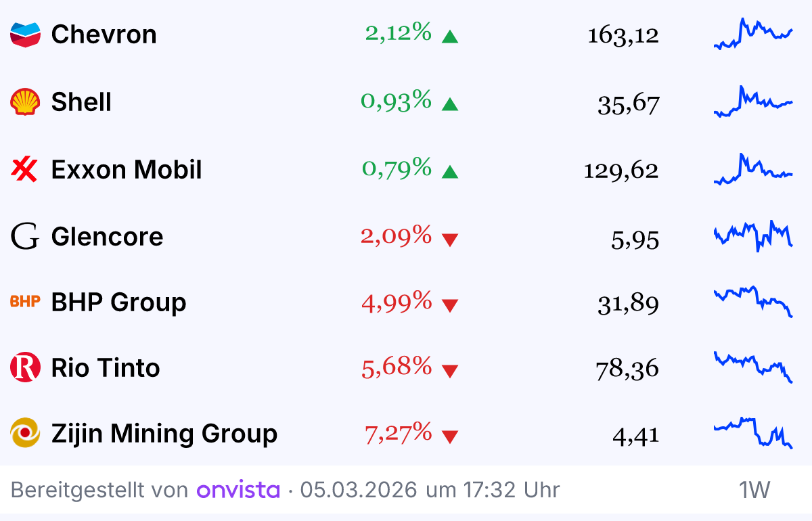Click the green up arrow beside Chevron
The image size is (812, 521).
449,37
